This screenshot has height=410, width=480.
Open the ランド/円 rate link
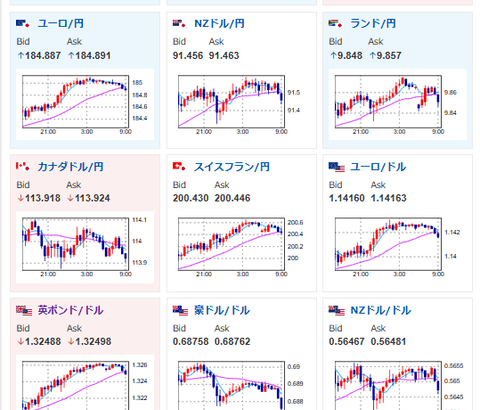coord(373,24)
